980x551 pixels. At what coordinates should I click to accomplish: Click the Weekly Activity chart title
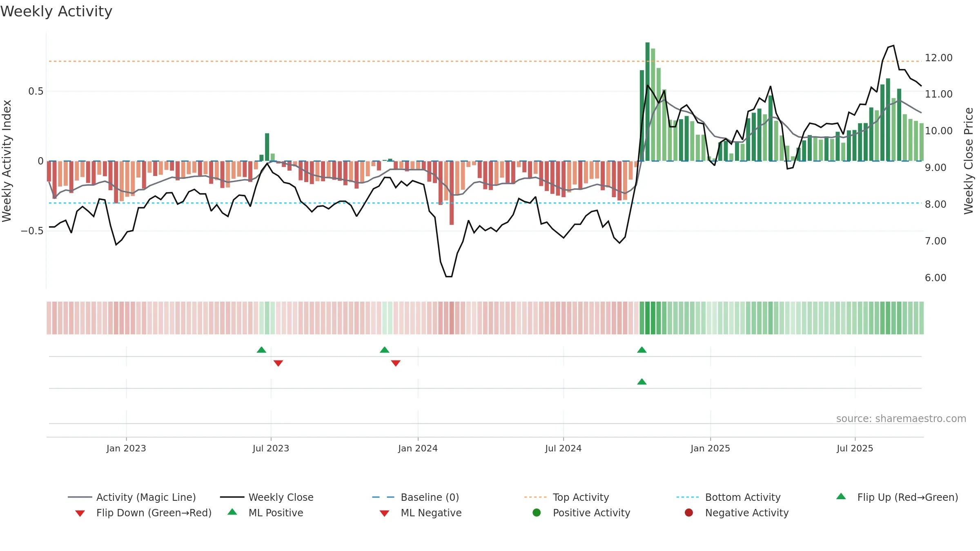[x=56, y=11]
